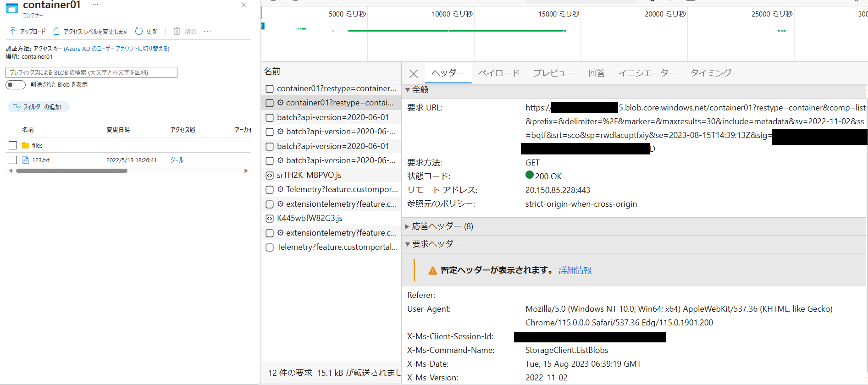The image size is (868, 385).
Task: Click the long green network timeline bar
Action: [457, 31]
